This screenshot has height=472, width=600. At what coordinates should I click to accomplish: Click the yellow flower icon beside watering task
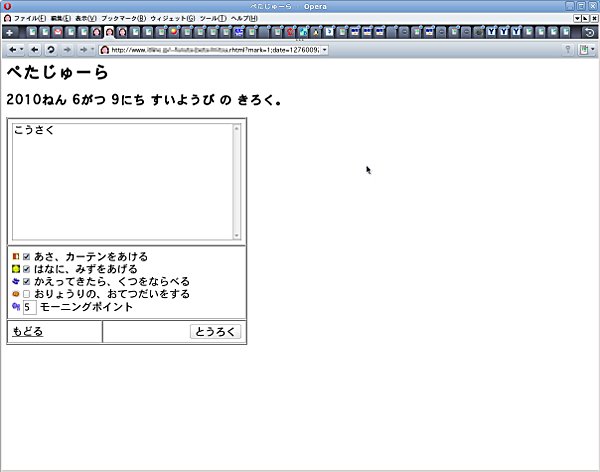(x=16, y=270)
